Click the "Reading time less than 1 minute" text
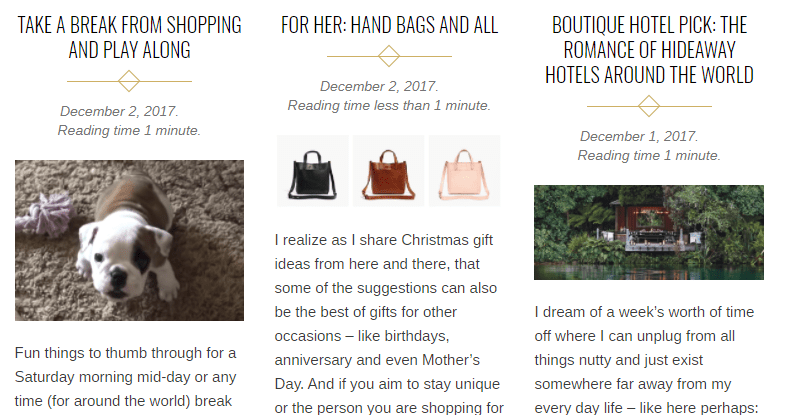 389,106
